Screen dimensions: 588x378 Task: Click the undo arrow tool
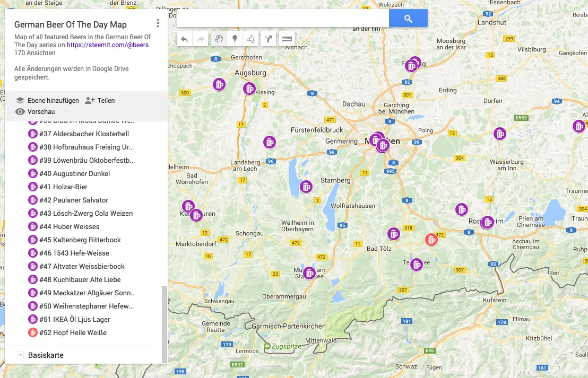[x=184, y=39]
